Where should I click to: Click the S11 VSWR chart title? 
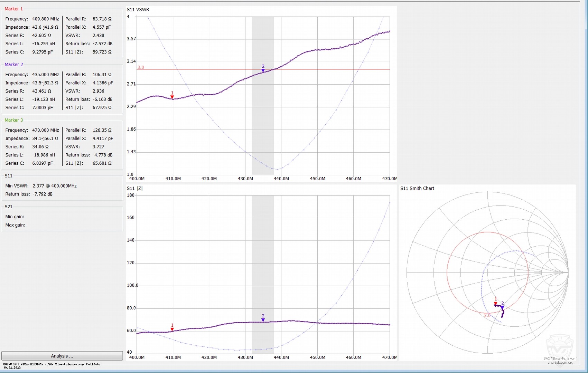(138, 10)
